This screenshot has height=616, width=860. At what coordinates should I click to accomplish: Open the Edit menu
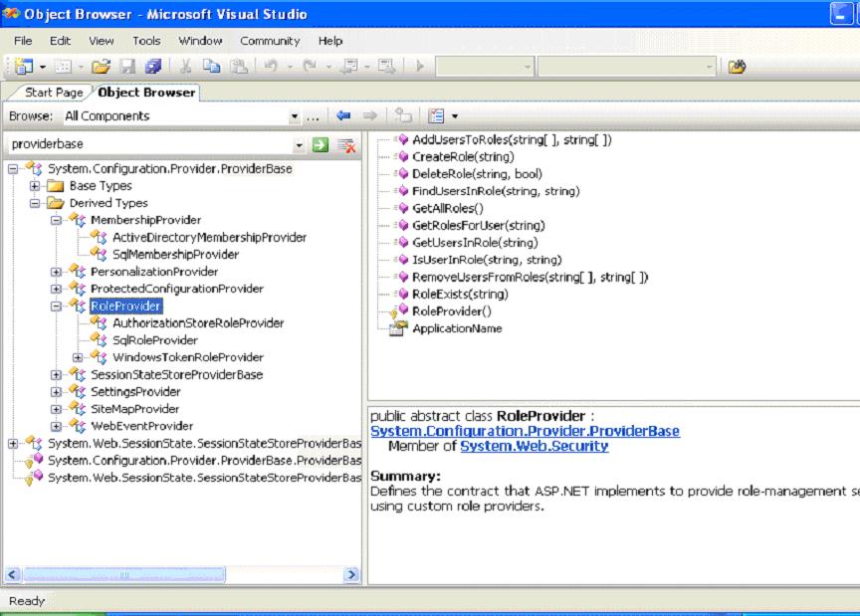(x=60, y=41)
